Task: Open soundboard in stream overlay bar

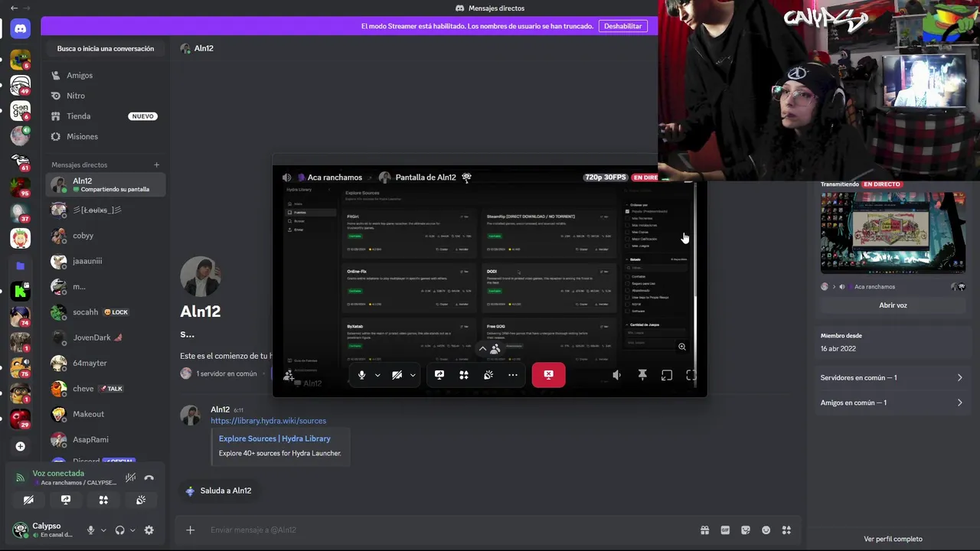Action: pos(488,375)
